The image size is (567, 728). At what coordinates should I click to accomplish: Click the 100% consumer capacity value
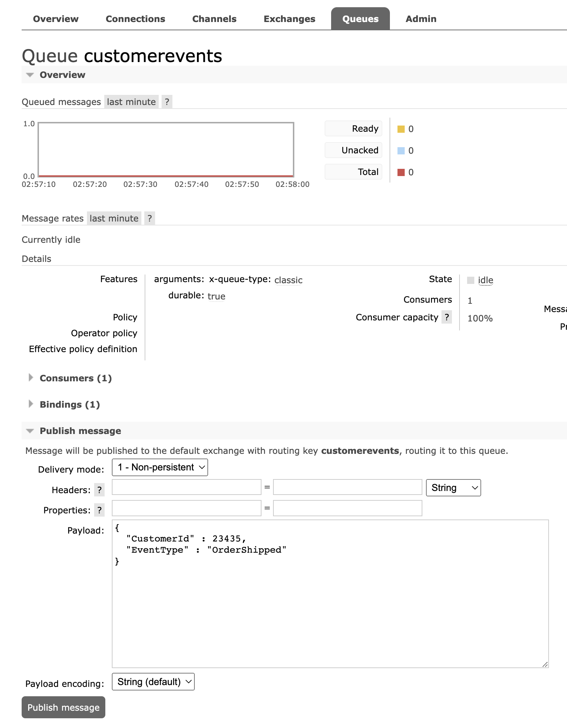point(480,318)
